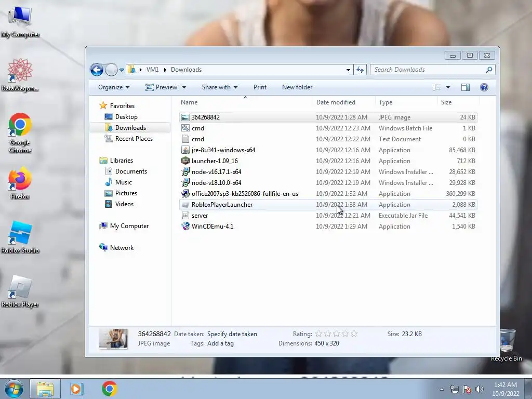Select the RobloxPlayerLauncher file icon

pyautogui.click(x=185, y=205)
